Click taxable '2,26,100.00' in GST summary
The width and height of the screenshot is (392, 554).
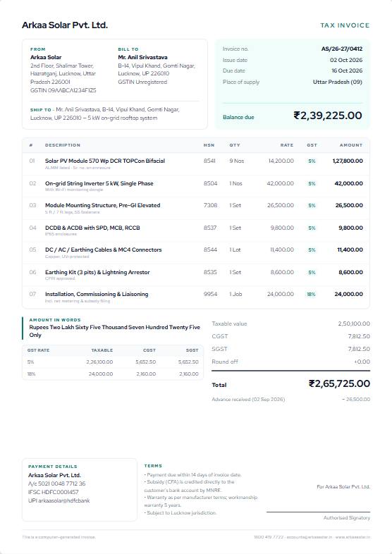(99, 362)
